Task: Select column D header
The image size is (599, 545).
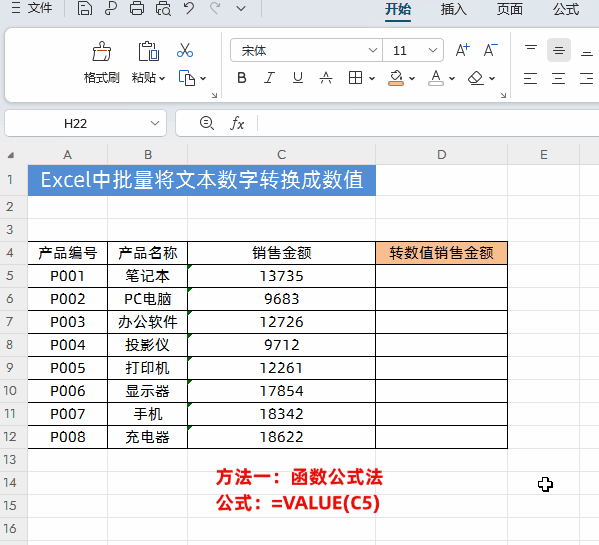Action: (x=442, y=155)
